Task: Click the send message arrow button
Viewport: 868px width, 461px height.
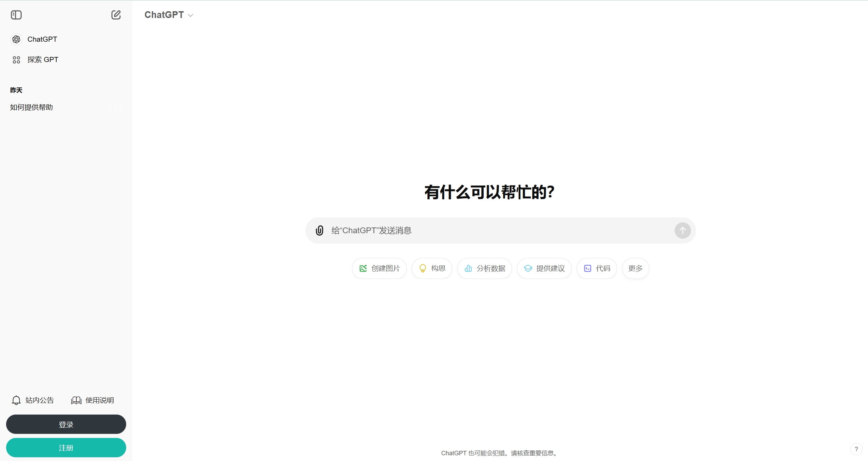Action: [x=682, y=230]
